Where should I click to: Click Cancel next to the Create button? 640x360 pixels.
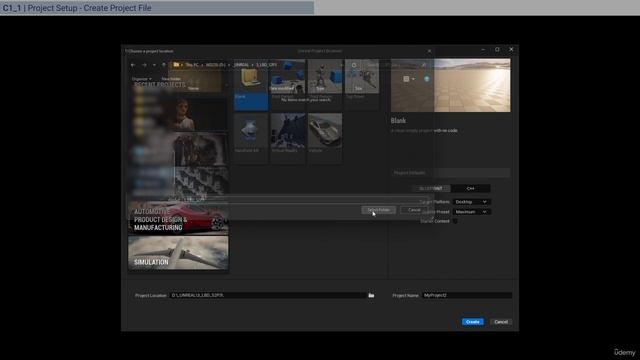point(501,322)
